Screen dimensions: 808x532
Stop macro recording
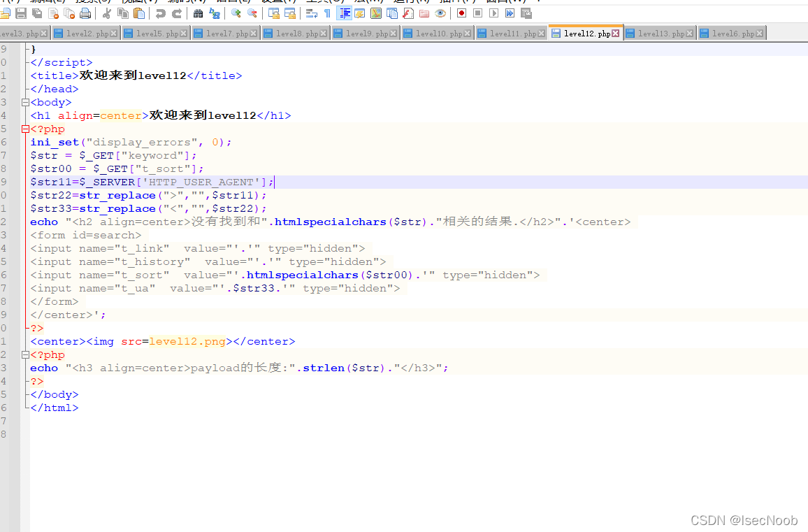coord(477,13)
